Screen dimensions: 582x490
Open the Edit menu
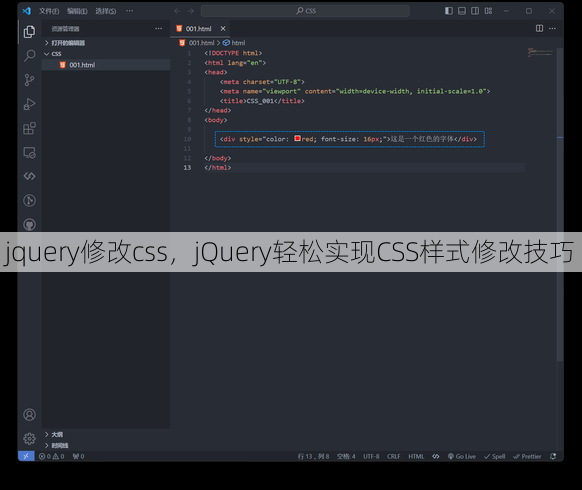77,11
